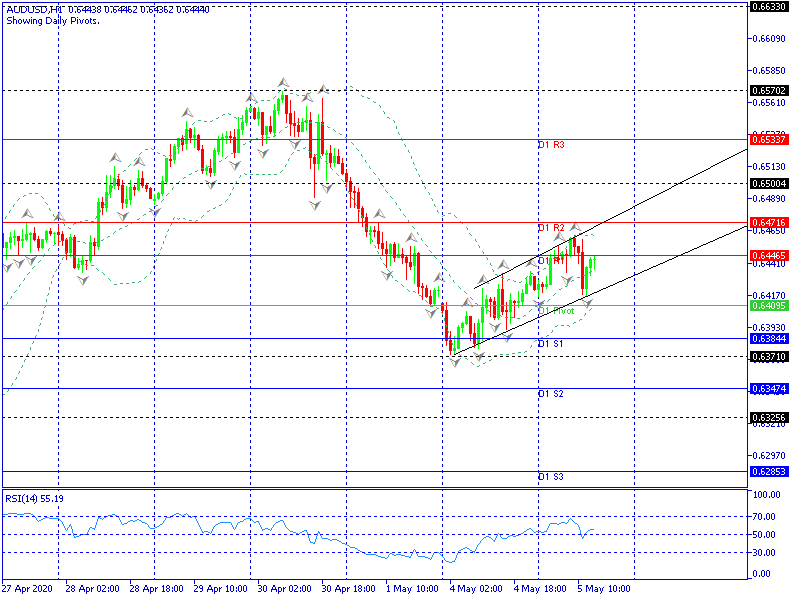Select the D1 S3 support label

pyautogui.click(x=551, y=477)
